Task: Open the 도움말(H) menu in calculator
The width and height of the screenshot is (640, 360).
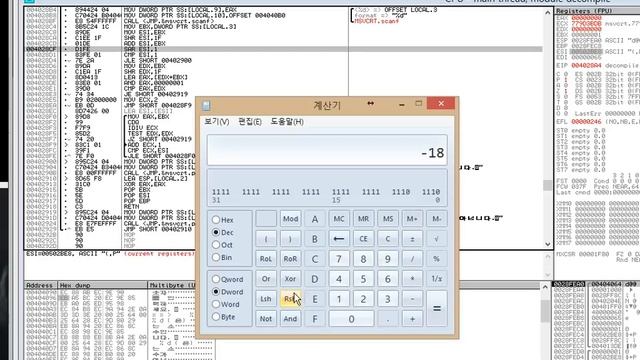Action: click(287, 122)
